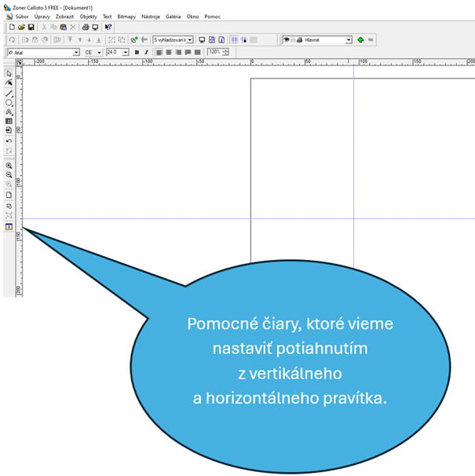This screenshot has width=475, height=476.
Task: Click the align text left button
Action: (x=159, y=53)
